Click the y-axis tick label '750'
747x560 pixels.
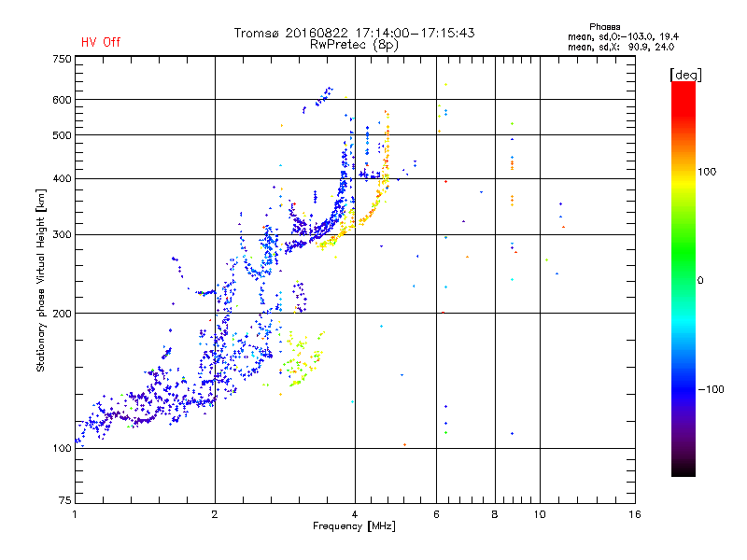click(62, 59)
